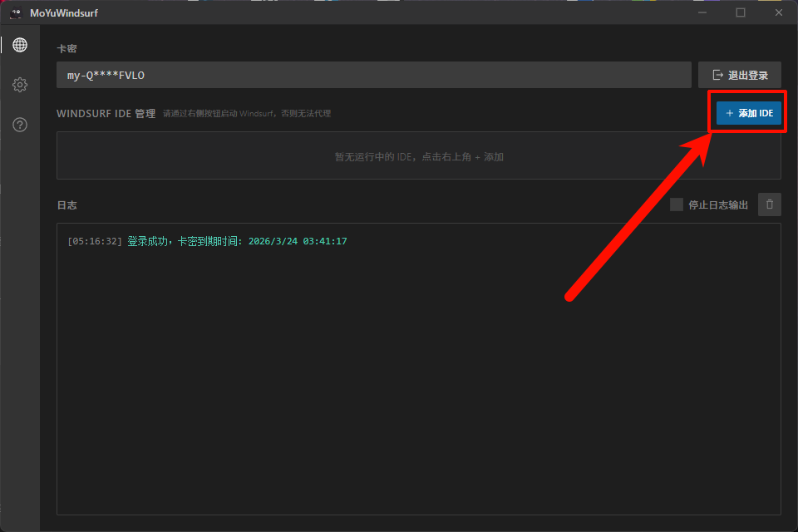Screen dimensions: 798x532
Task: Open help via question mark icon
Action: 20,125
